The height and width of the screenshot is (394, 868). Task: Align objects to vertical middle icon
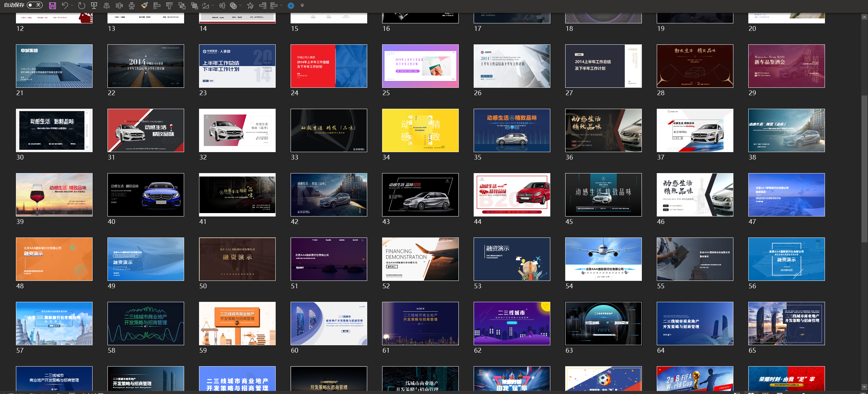(132, 5)
